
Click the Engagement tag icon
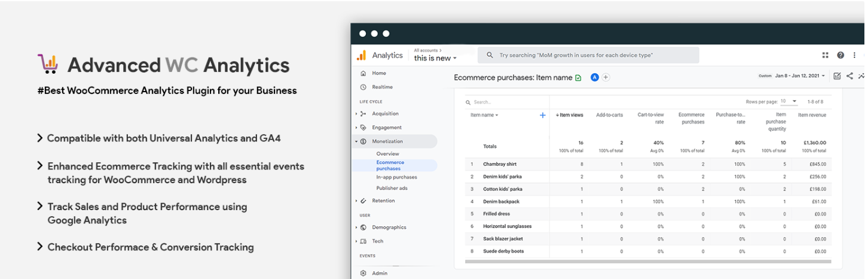[363, 128]
